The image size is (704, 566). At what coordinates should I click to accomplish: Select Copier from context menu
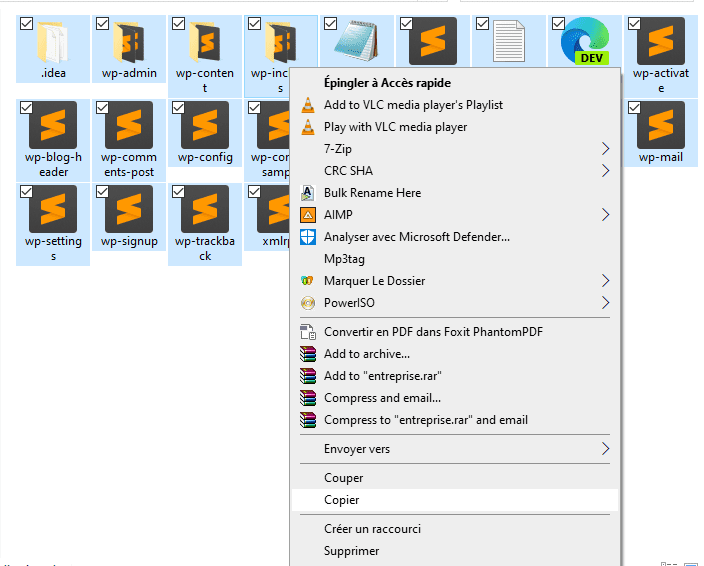(455, 500)
